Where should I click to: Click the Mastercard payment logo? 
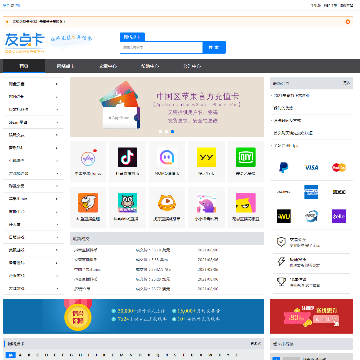(x=339, y=167)
